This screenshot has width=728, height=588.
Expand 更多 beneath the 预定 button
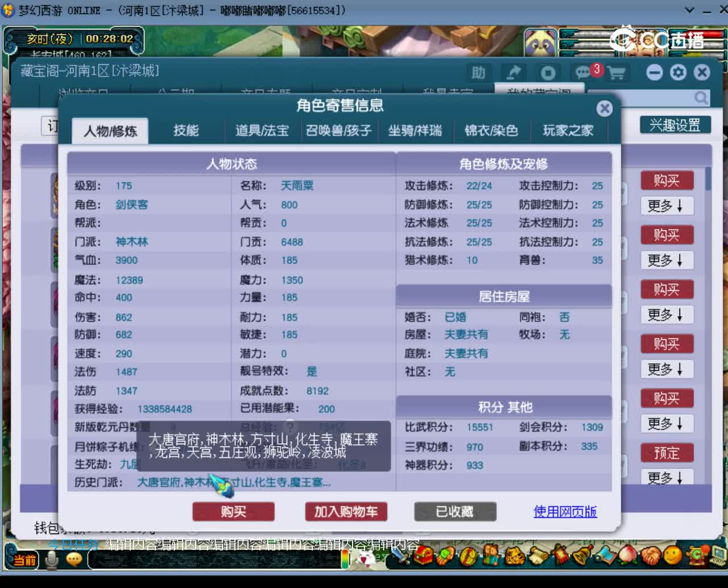[667, 478]
